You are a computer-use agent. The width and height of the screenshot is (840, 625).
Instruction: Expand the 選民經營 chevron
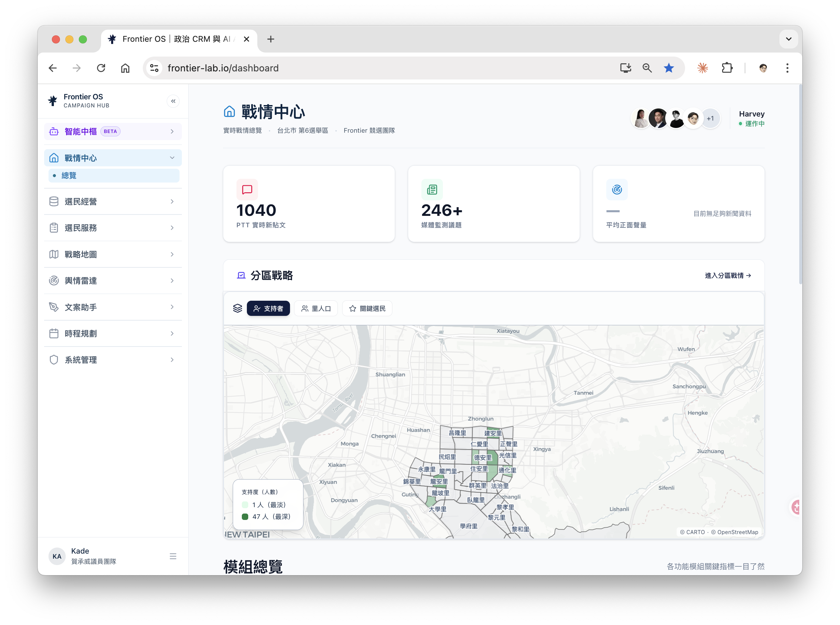point(172,201)
